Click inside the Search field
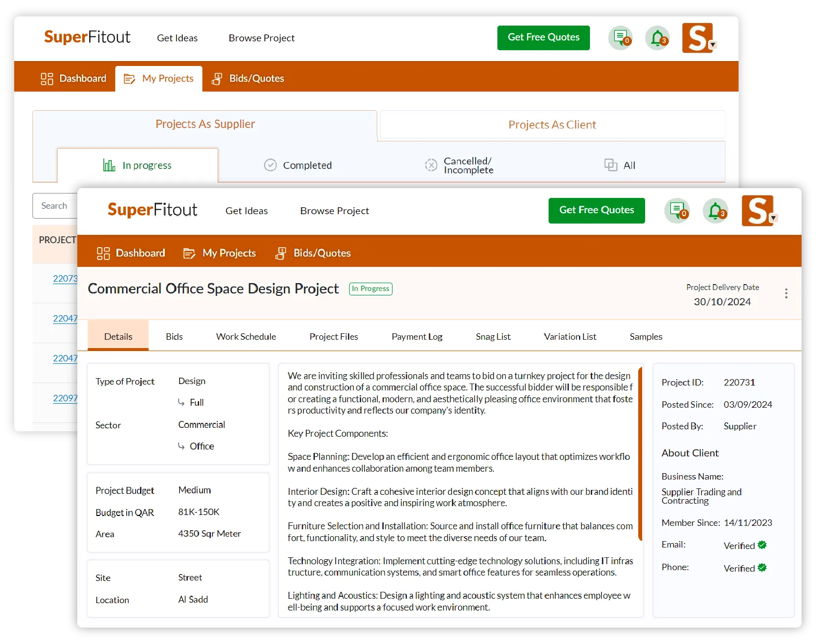Screen dimensions: 816x644 pyautogui.click(x=55, y=206)
